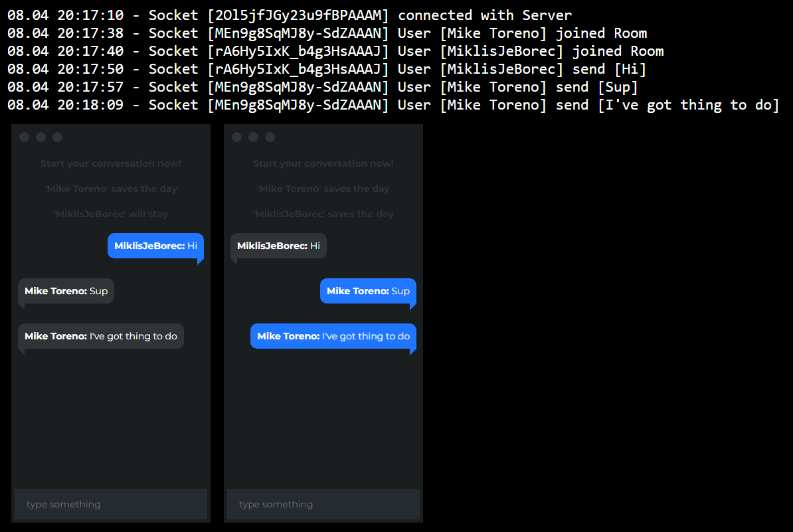The height and width of the screenshot is (532, 793).
Task: Click the 'type something' input in the left chat window
Action: click(x=111, y=503)
